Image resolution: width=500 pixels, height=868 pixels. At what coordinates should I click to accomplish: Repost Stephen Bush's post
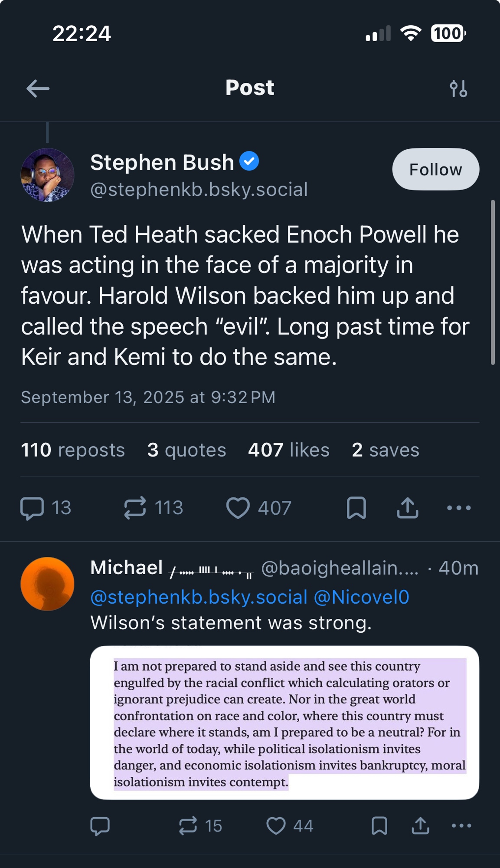135,508
